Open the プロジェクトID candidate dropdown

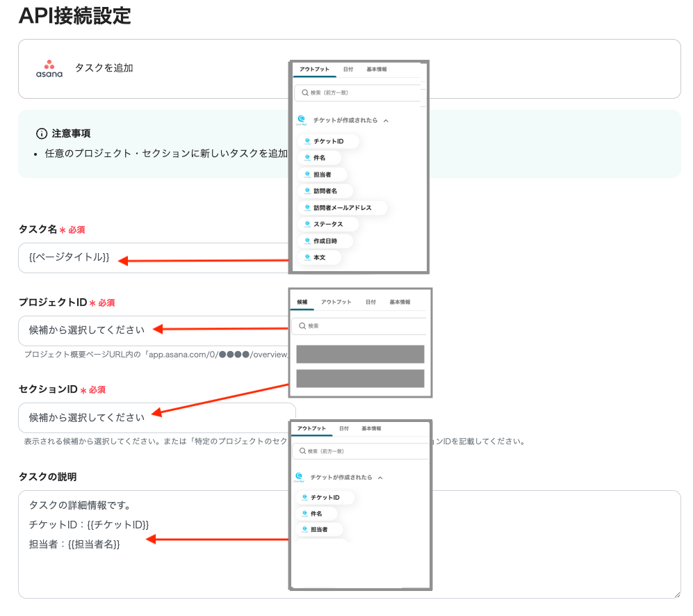[154, 331]
